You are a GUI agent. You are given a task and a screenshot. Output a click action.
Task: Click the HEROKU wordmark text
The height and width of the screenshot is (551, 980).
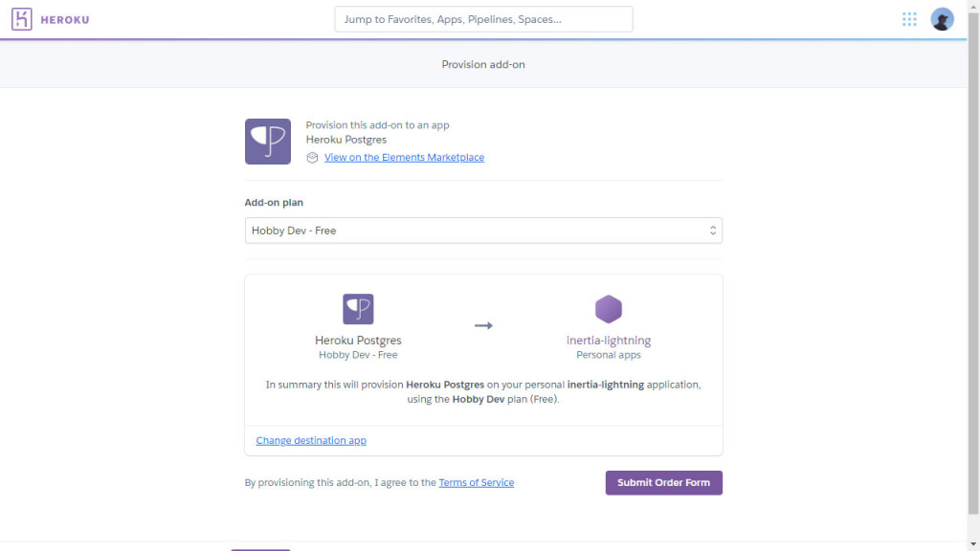pyautogui.click(x=65, y=20)
